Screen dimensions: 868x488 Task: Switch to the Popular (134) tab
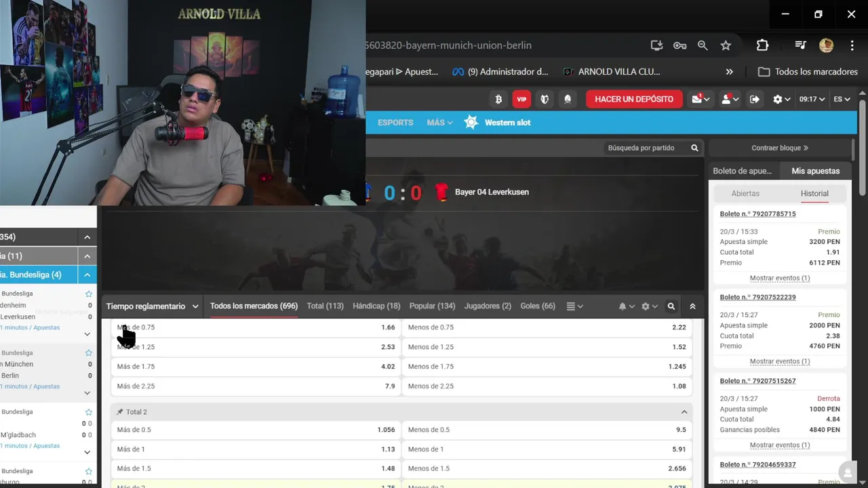433,306
